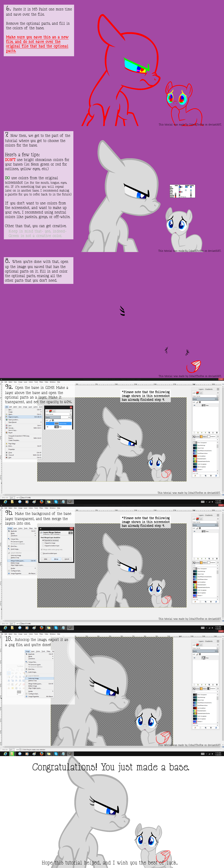Click 'Configure Grid...' in step 9b Image menu

22,571
